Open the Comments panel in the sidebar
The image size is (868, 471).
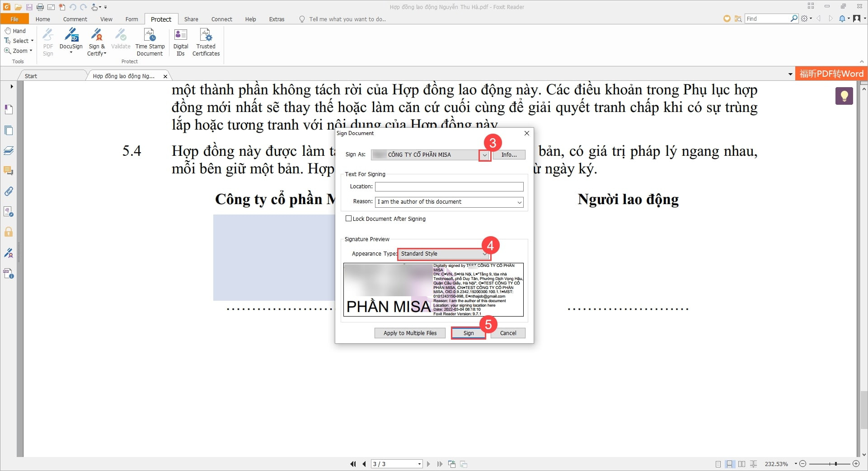tap(9, 171)
